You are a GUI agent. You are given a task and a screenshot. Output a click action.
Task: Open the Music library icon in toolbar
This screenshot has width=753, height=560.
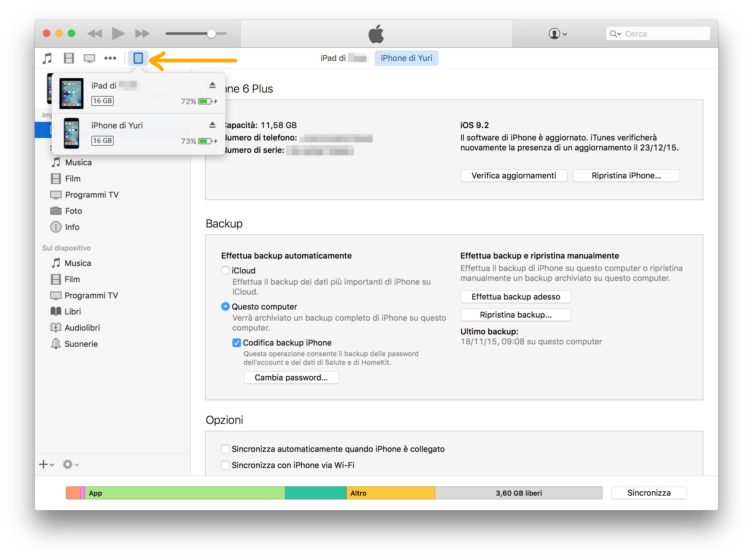[47, 58]
